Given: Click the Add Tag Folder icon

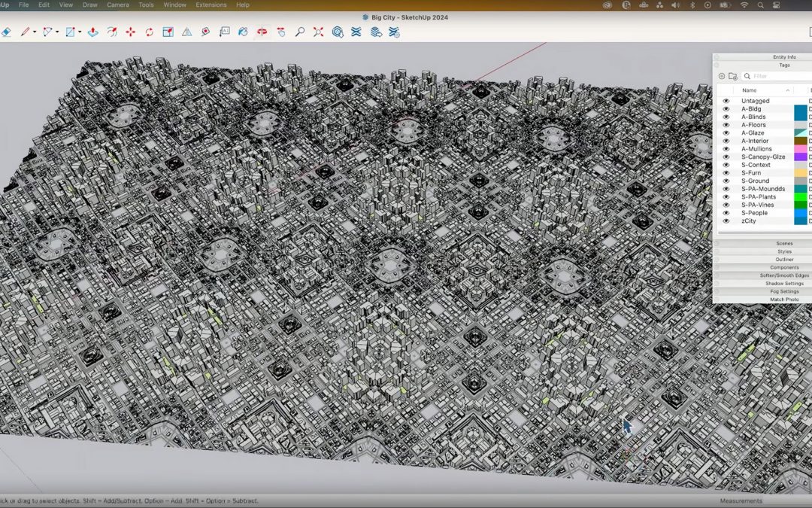Looking at the screenshot, I should (x=733, y=76).
